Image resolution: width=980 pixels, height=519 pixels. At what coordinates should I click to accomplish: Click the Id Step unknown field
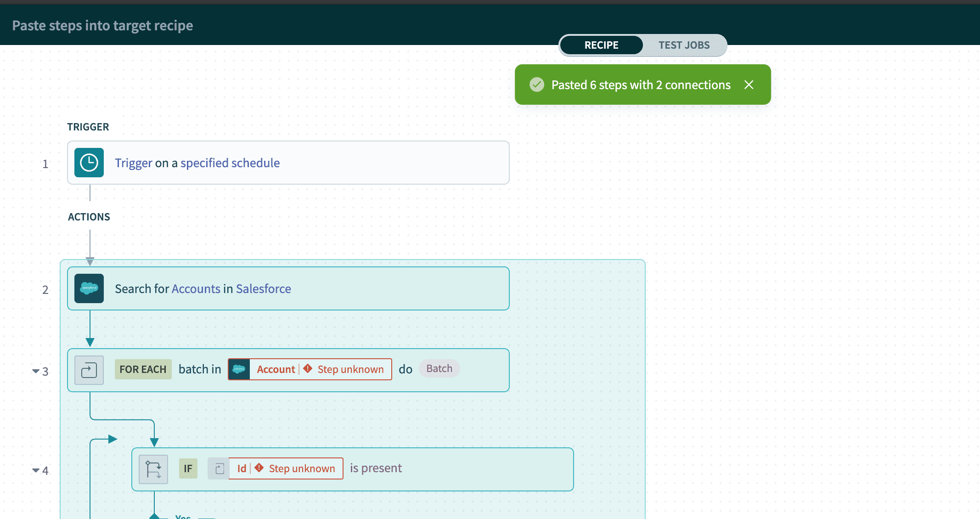286,467
